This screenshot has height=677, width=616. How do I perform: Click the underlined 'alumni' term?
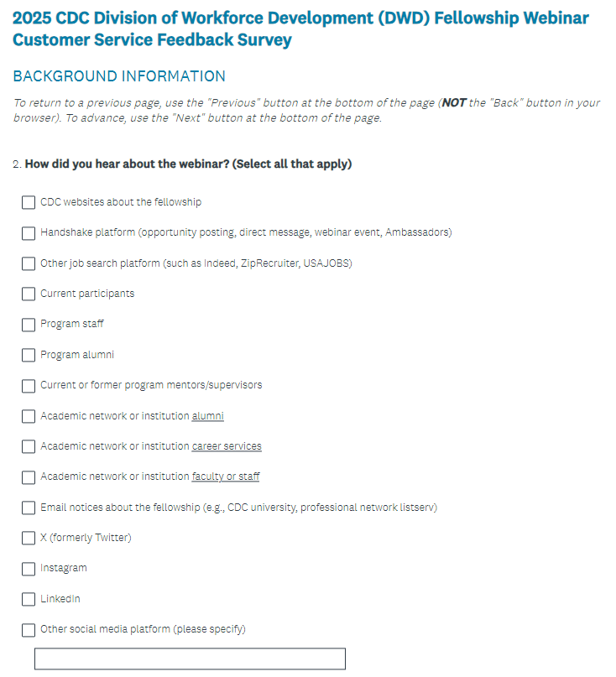coord(207,416)
